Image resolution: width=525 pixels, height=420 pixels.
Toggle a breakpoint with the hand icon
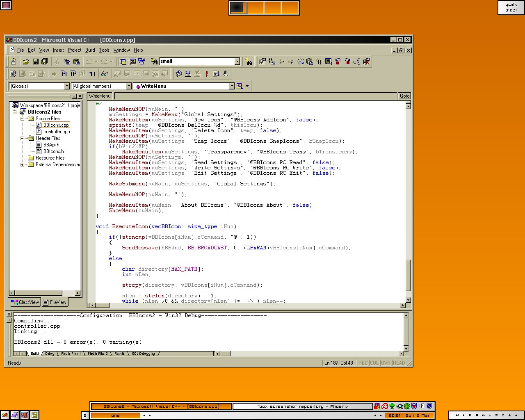(x=226, y=74)
